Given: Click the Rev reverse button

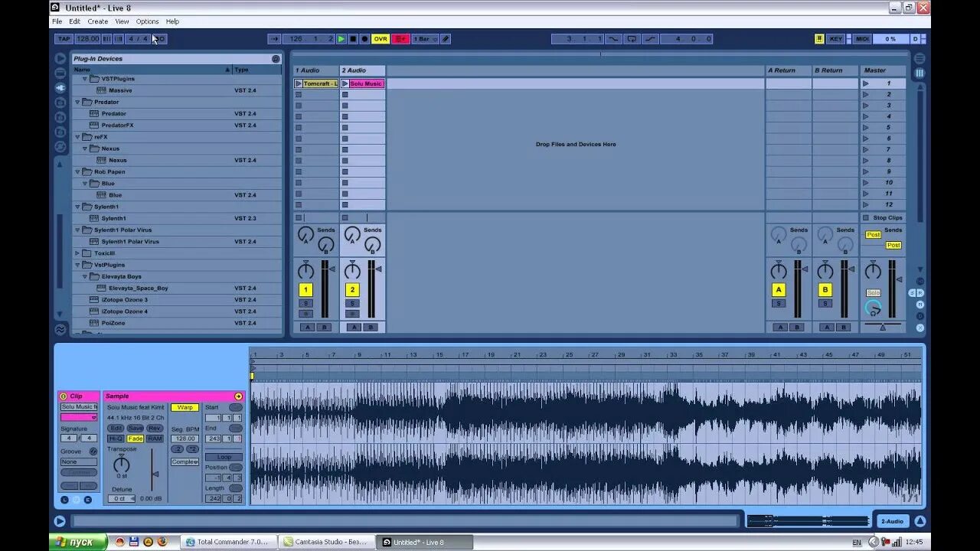Looking at the screenshot, I should (155, 429).
